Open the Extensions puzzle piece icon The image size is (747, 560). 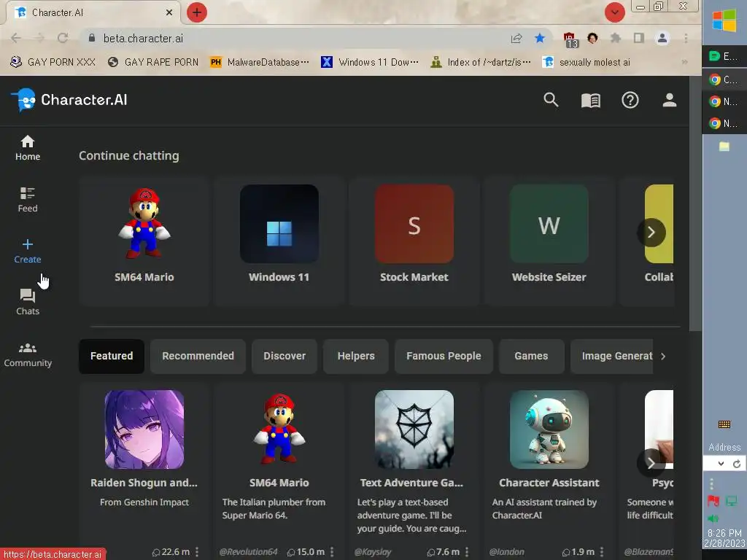coord(616,38)
